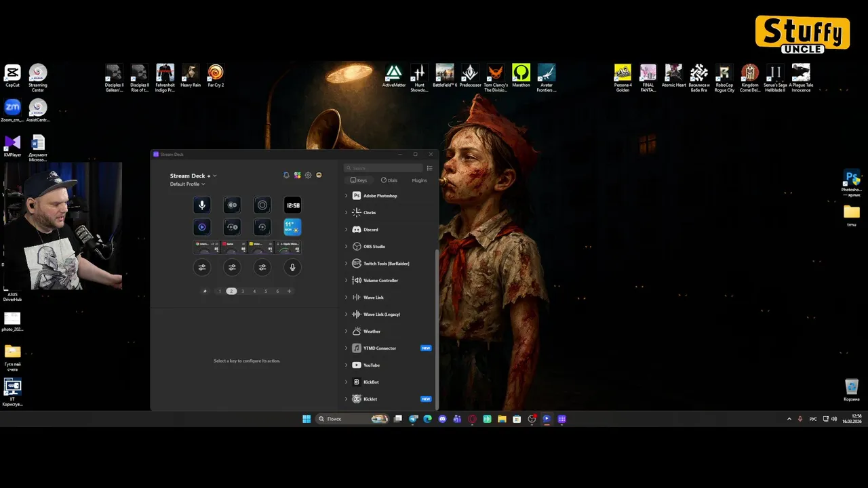Switch the РУС input language indicator
This screenshot has width=868, height=488.
tap(813, 419)
